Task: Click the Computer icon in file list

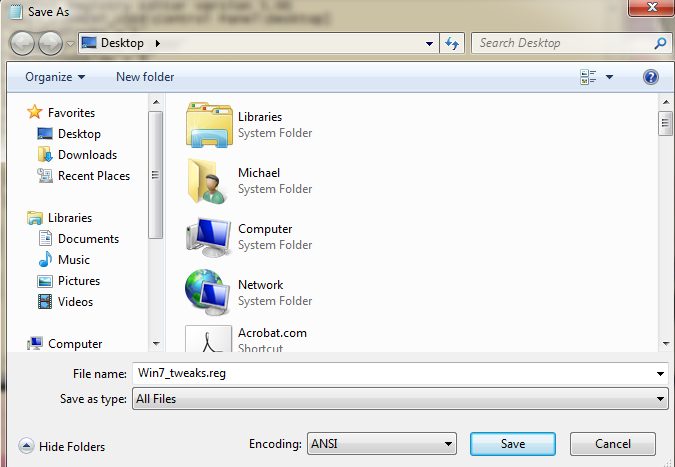Action: coord(208,237)
